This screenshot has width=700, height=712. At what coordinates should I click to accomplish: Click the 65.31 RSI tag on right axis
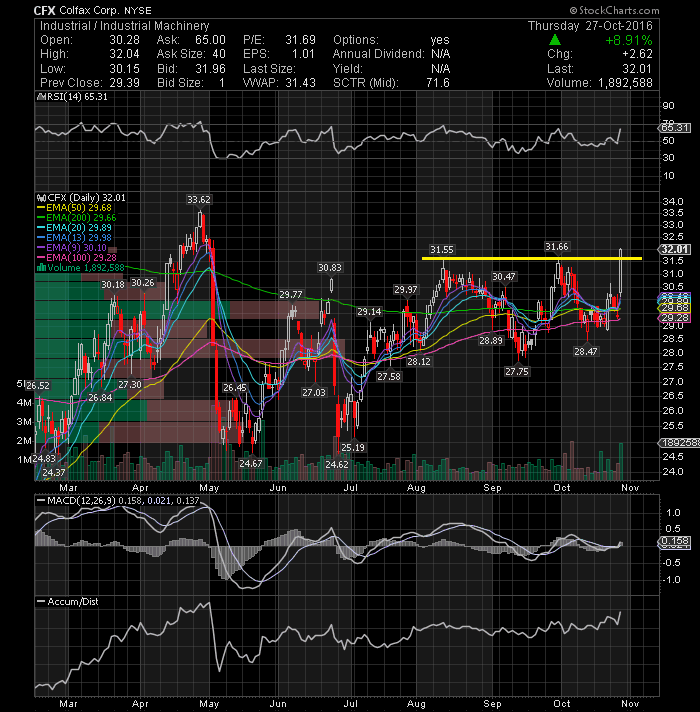pos(675,128)
